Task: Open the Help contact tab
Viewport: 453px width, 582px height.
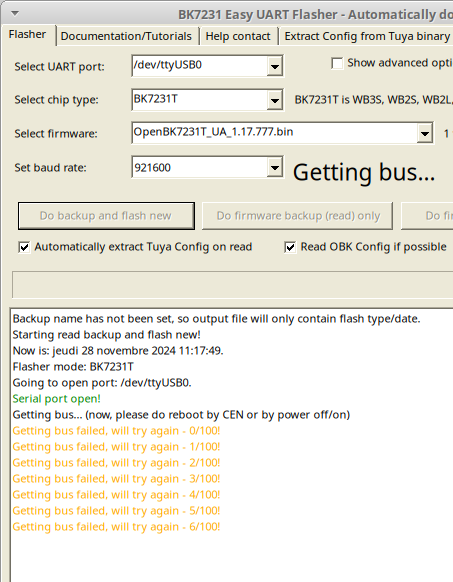Action: (x=238, y=36)
